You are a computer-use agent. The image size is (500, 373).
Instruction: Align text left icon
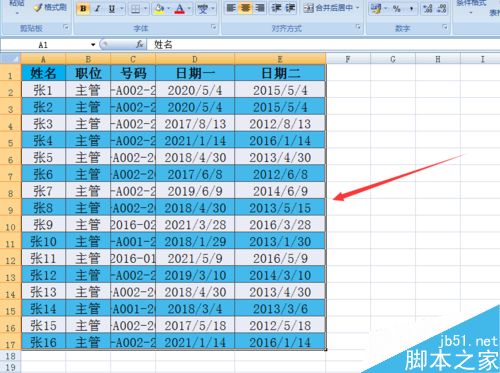tap(231, 8)
